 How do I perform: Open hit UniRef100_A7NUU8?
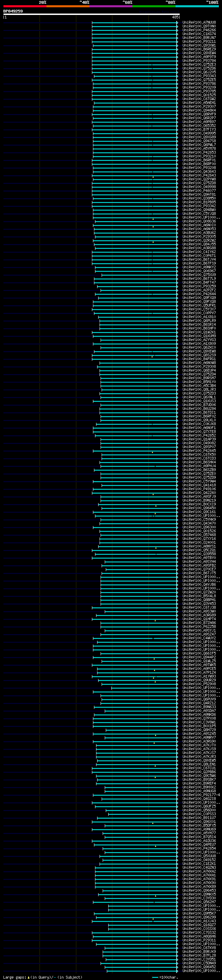(199, 23)
